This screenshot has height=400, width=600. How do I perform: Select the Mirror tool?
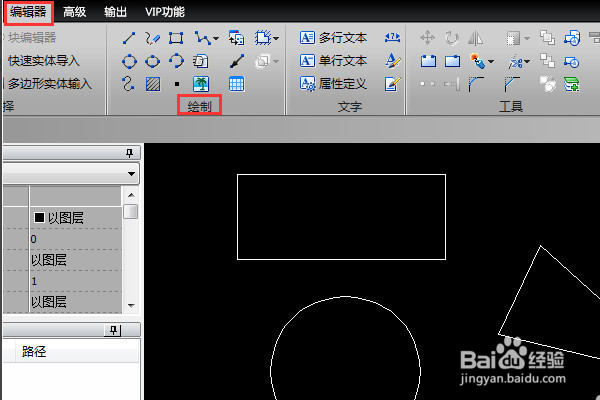pyautogui.click(x=475, y=38)
